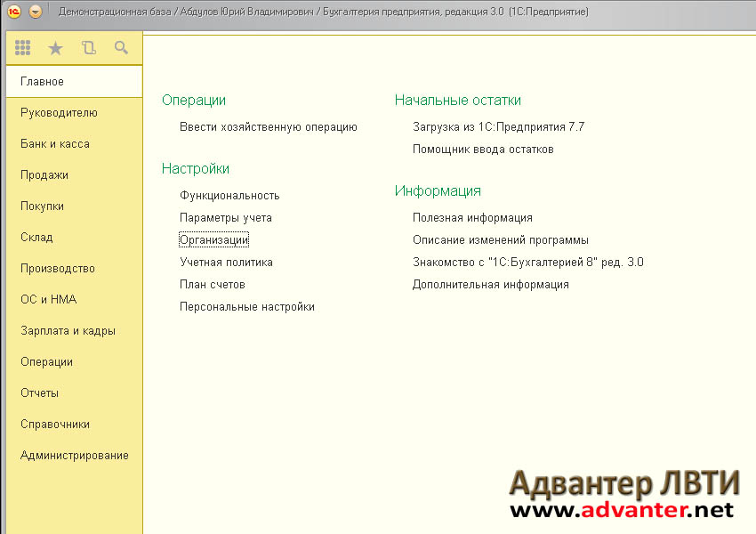The height and width of the screenshot is (534, 756).
Task: Go to the Производство section
Action: (74, 268)
